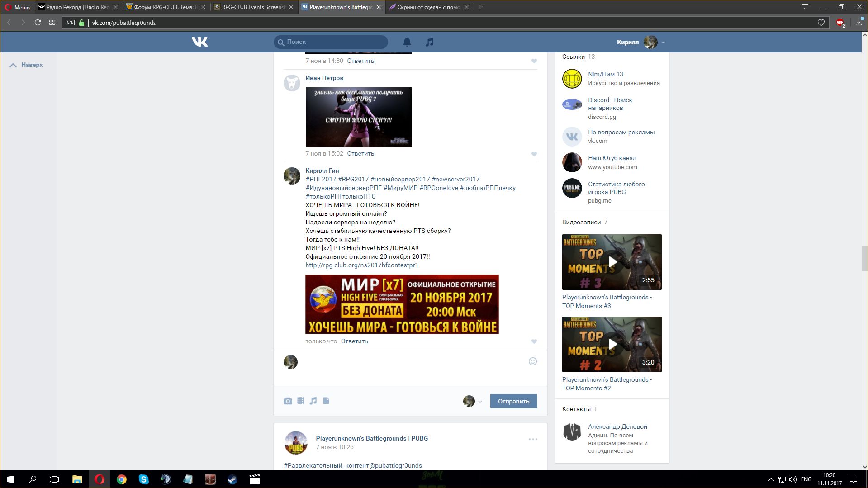The width and height of the screenshot is (868, 488).
Task: Open the Видеозаписи section header
Action: [581, 223]
